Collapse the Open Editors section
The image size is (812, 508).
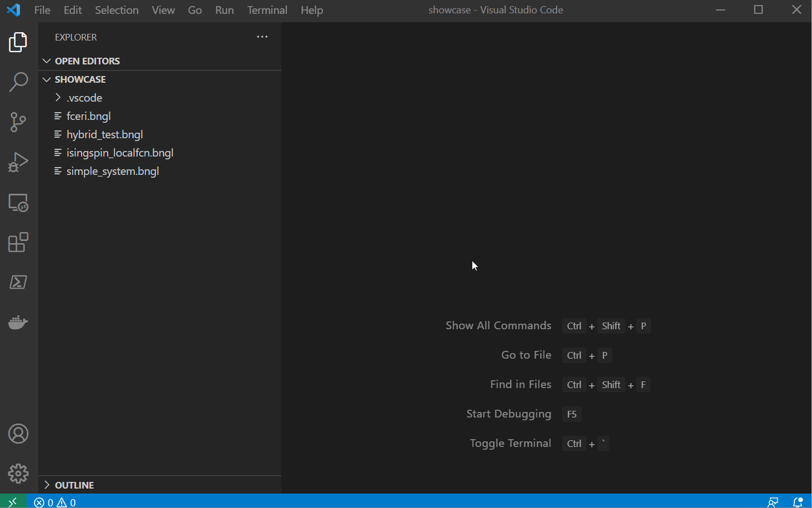(x=160, y=61)
